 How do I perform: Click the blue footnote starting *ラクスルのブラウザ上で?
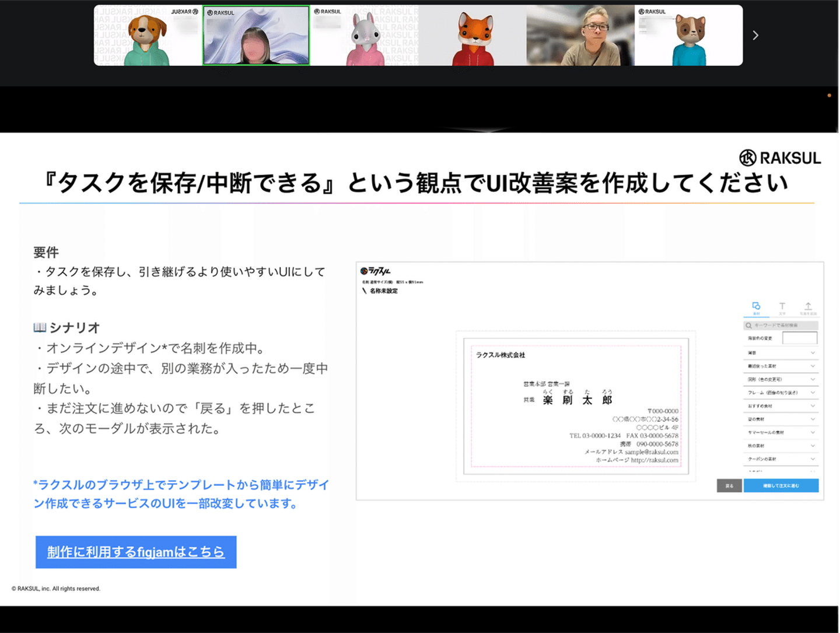point(181,494)
